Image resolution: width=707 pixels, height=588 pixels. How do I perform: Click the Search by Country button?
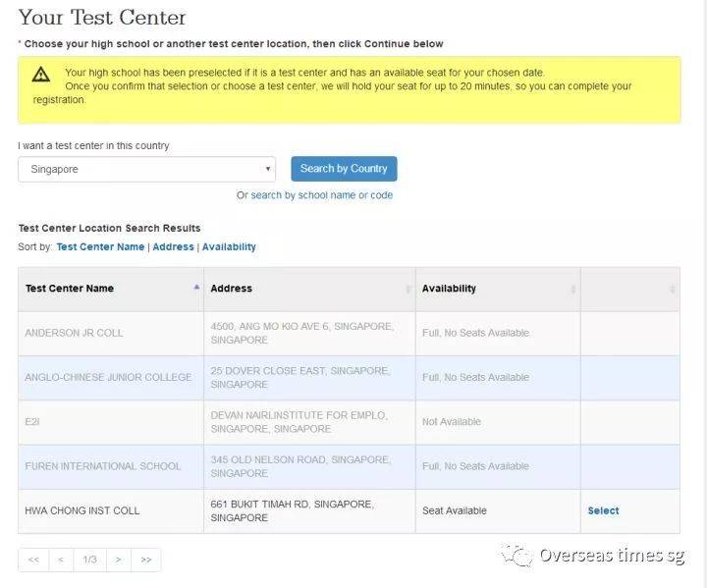344,169
